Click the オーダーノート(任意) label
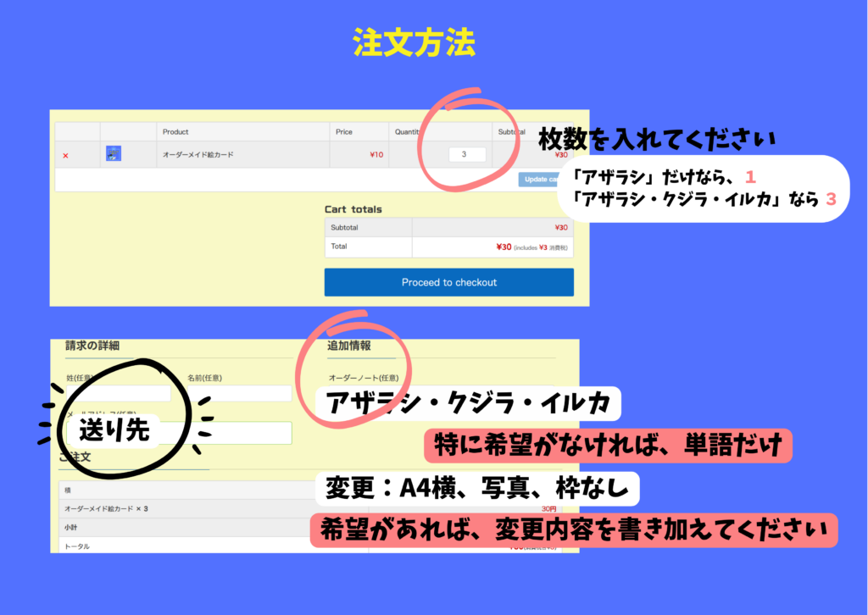Viewport: 868px width, 615px height. pos(364,378)
